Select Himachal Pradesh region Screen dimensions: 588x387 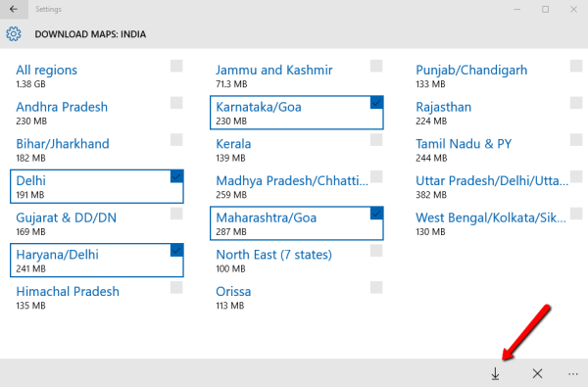pos(97,297)
